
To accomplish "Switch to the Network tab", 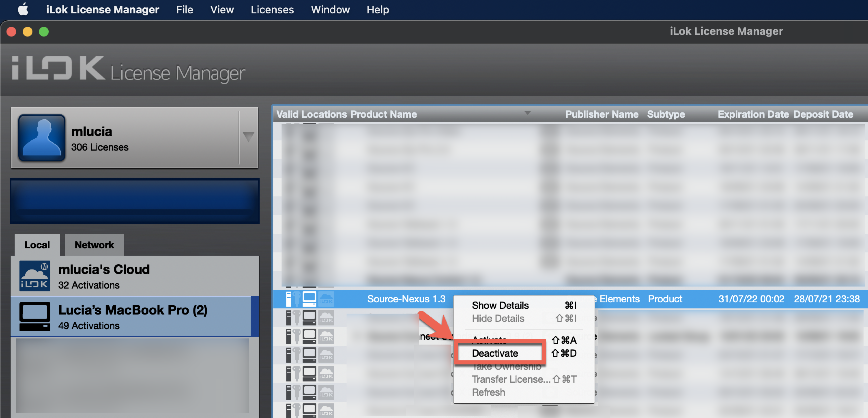I will [94, 245].
